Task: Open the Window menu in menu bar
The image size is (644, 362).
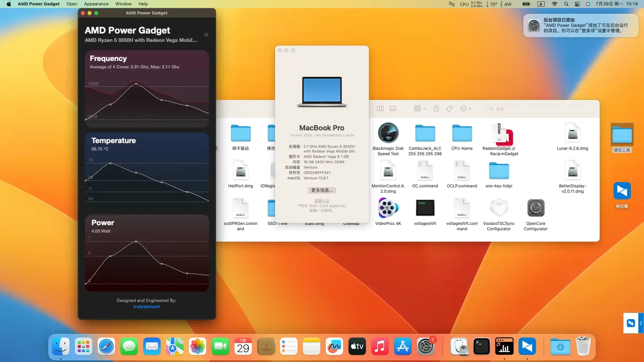Action: pos(123,4)
